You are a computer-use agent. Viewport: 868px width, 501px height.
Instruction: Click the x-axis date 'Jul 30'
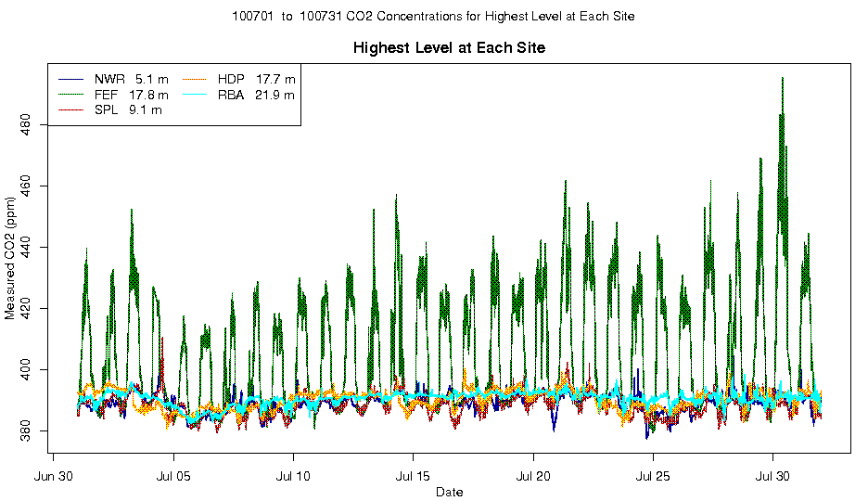(772, 476)
